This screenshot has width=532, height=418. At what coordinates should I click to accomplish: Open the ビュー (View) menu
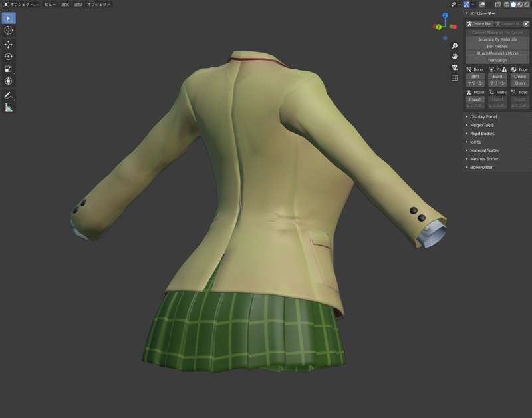pyautogui.click(x=50, y=5)
